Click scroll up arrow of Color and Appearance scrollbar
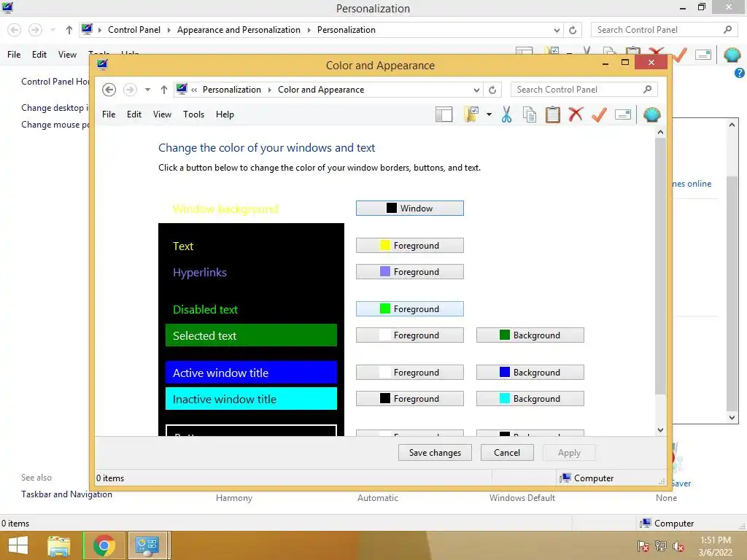747x560 pixels. (660, 132)
